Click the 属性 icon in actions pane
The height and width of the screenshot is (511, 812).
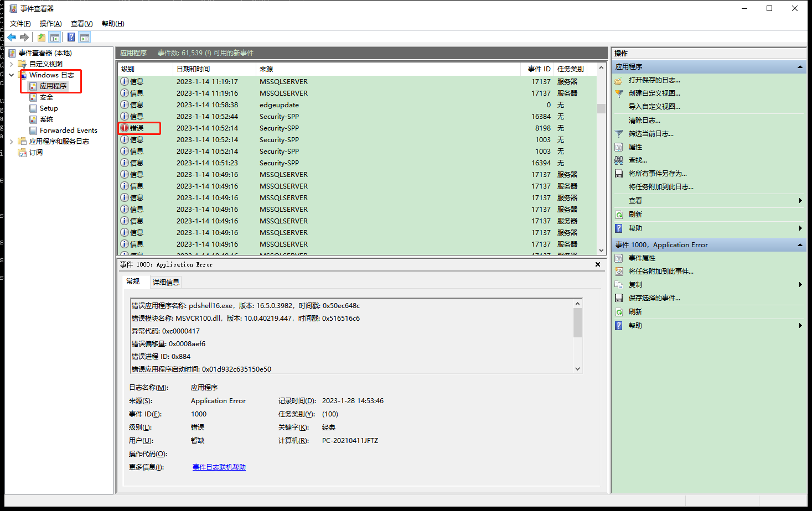tap(619, 147)
